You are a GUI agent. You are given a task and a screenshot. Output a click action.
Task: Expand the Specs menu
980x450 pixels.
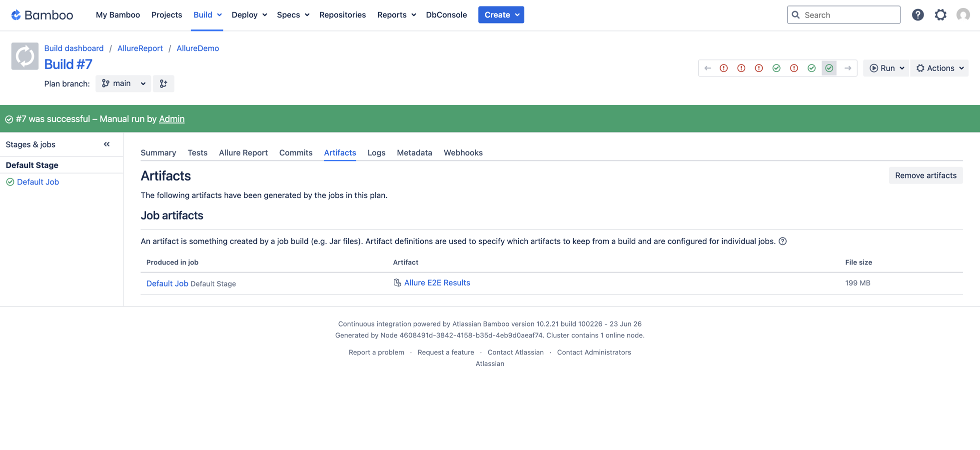[x=293, y=15]
